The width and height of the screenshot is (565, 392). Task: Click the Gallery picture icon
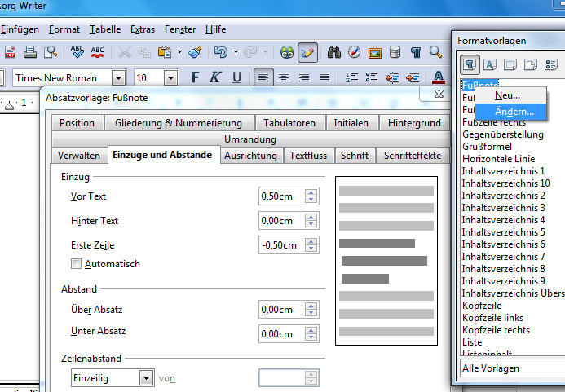[x=375, y=52]
